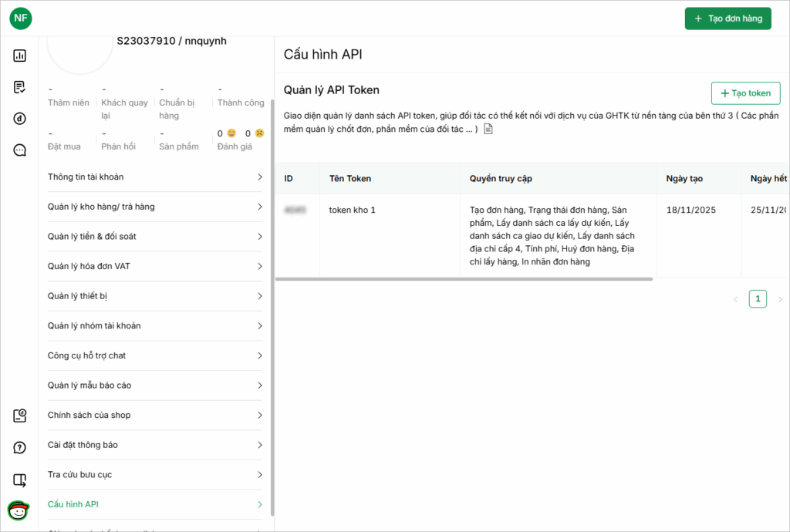
Task: Go to pagination page 1
Action: click(758, 299)
